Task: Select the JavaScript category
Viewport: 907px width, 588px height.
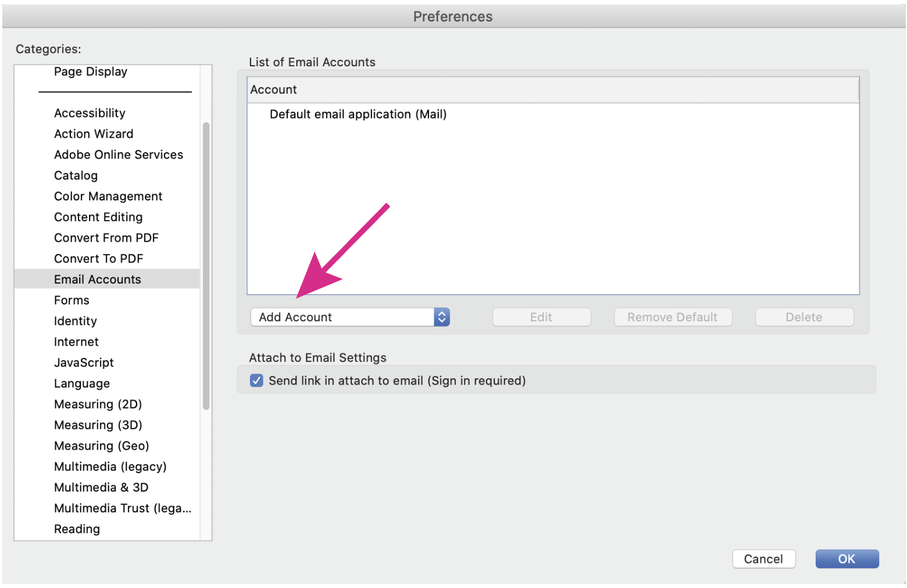Action: click(84, 362)
